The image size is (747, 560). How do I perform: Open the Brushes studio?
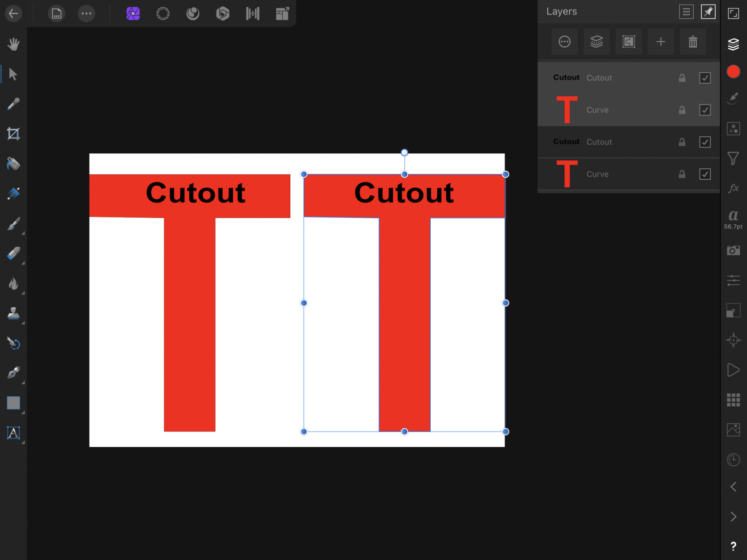[x=734, y=99]
